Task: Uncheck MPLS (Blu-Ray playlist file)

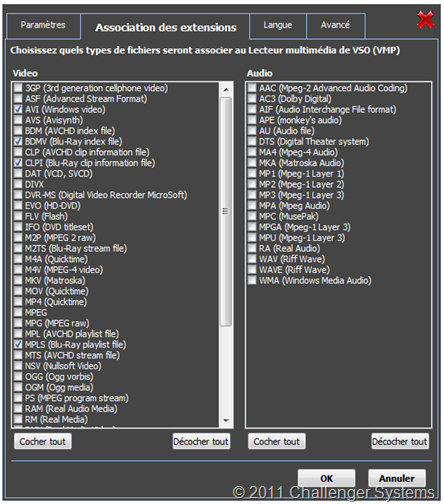Action: [x=18, y=344]
